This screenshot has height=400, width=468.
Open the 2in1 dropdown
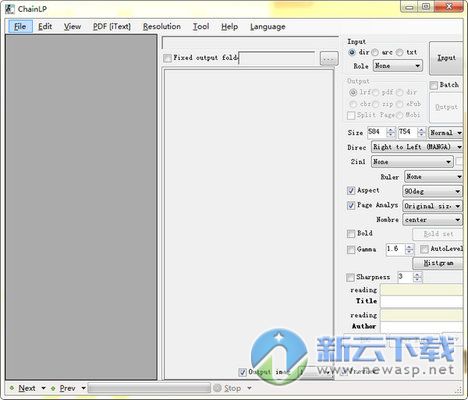click(412, 162)
